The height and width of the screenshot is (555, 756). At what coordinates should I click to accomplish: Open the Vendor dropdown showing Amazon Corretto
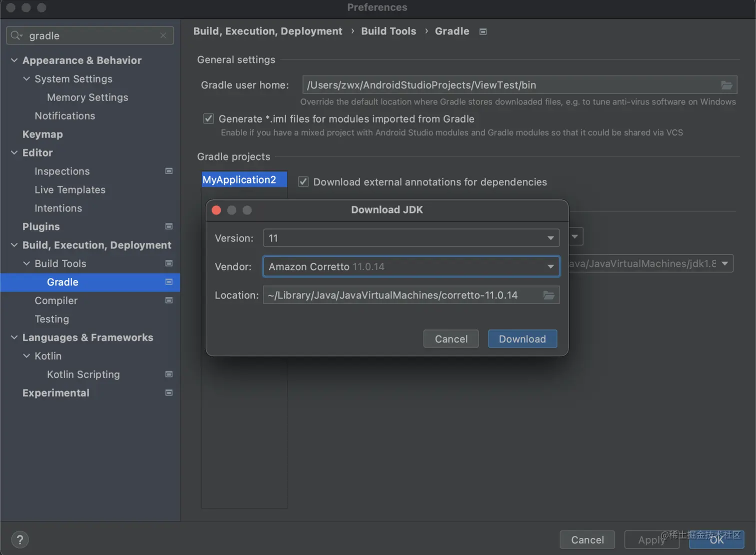[550, 266]
